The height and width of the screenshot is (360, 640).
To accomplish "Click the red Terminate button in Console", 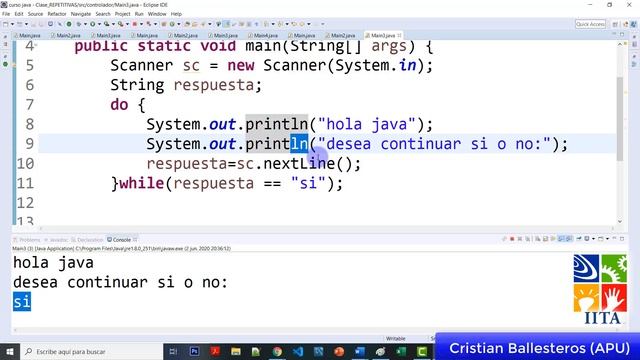I will coord(512,239).
